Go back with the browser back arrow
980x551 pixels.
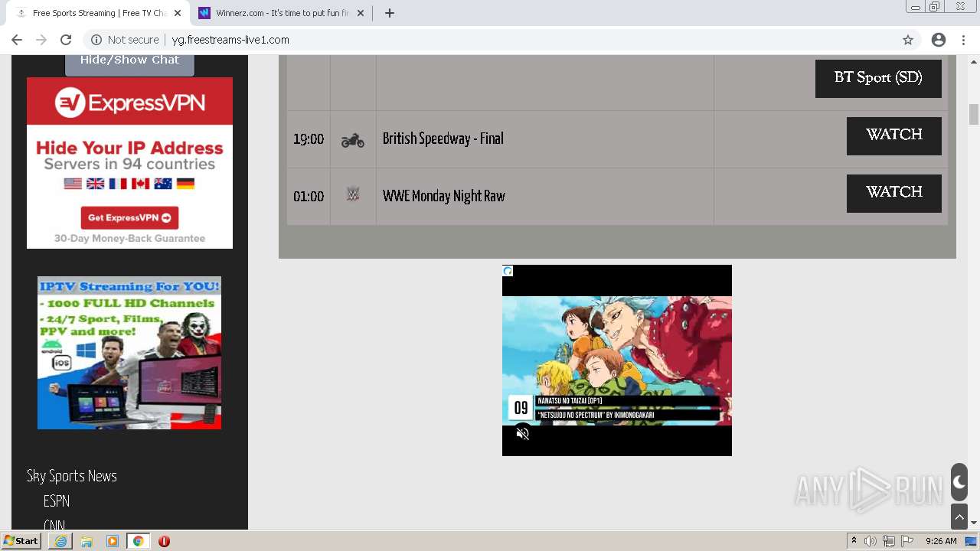pos(17,40)
